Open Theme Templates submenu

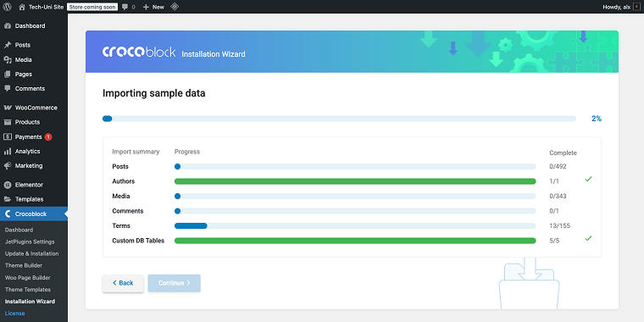(x=27, y=290)
